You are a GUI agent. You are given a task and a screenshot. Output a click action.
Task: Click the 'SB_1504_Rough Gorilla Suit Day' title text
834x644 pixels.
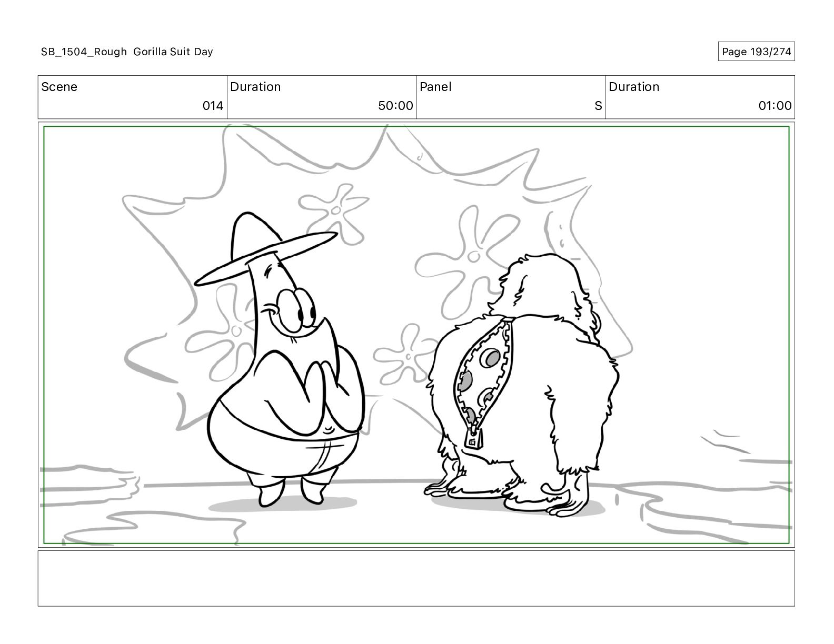point(127,52)
